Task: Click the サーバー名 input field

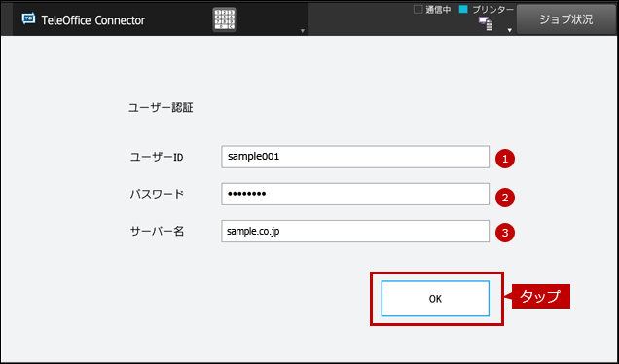Action: [x=355, y=231]
